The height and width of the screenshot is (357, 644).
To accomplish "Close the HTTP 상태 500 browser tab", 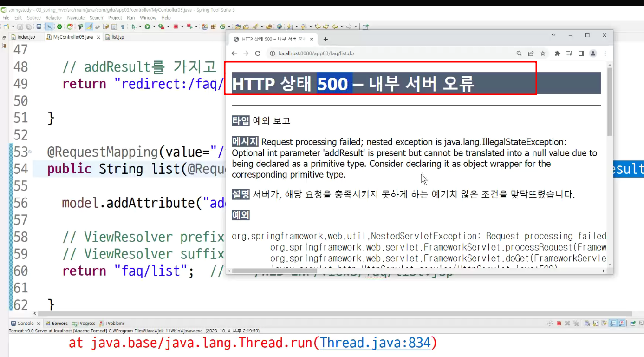I will pos(312,39).
